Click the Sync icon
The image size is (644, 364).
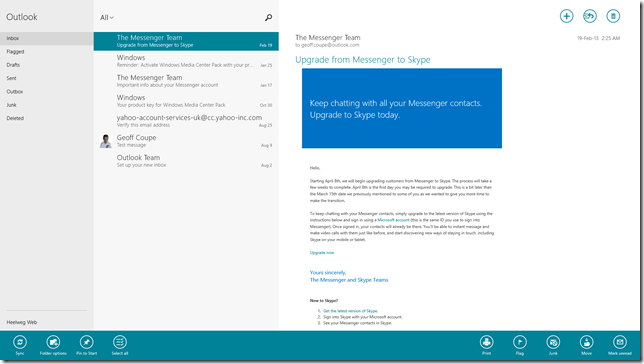20,342
